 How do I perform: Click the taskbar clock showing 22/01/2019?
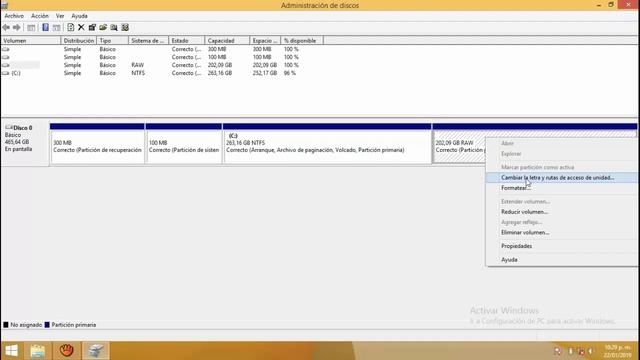(x=618, y=351)
